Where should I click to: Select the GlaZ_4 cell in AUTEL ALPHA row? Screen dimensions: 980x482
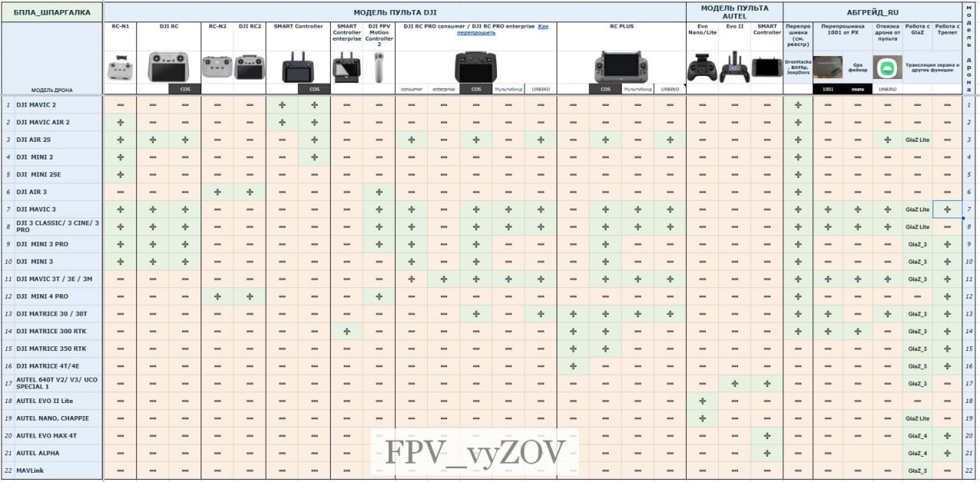pos(916,453)
